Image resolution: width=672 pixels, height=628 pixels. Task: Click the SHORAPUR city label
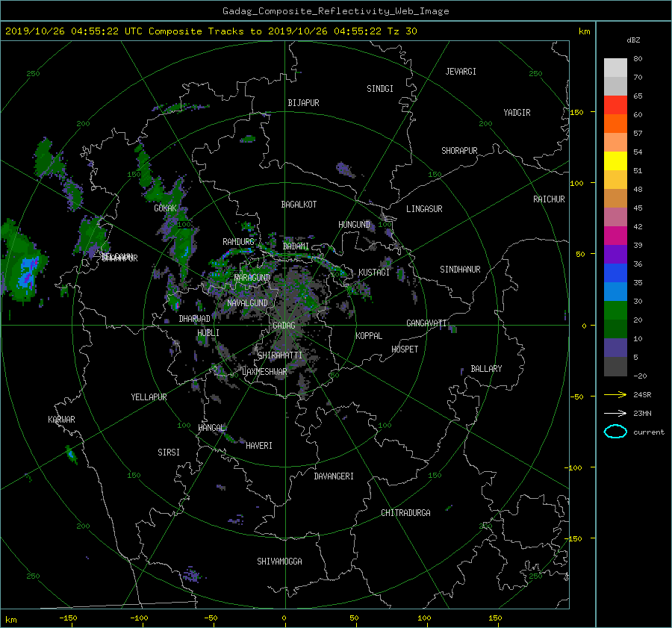tap(459, 151)
